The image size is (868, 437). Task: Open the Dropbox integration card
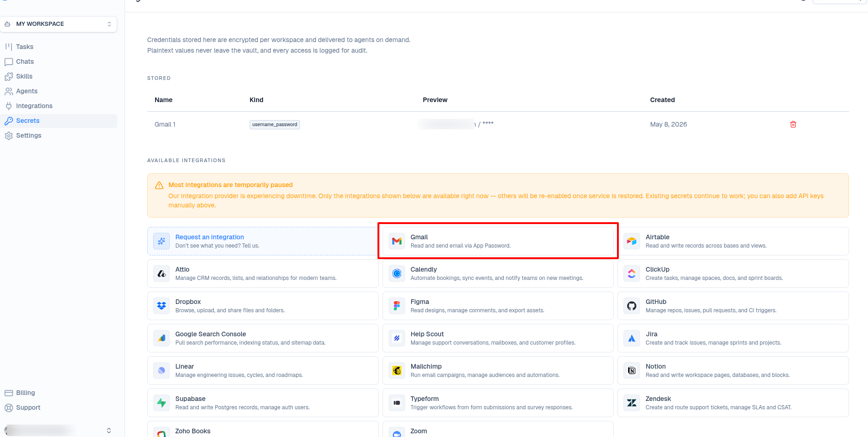tap(263, 306)
